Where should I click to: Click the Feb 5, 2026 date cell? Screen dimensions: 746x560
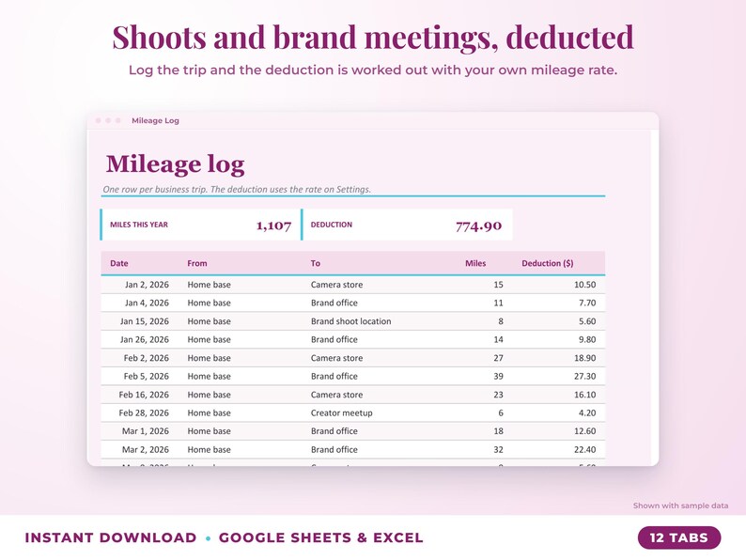(146, 376)
